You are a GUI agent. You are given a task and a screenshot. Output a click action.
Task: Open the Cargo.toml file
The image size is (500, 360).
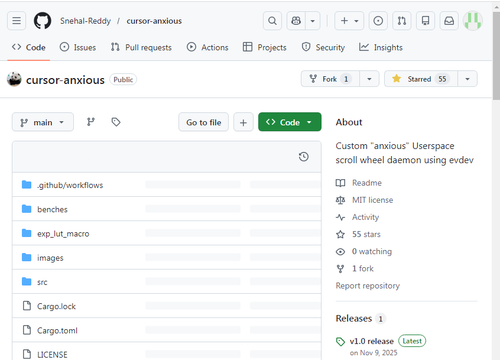point(57,331)
